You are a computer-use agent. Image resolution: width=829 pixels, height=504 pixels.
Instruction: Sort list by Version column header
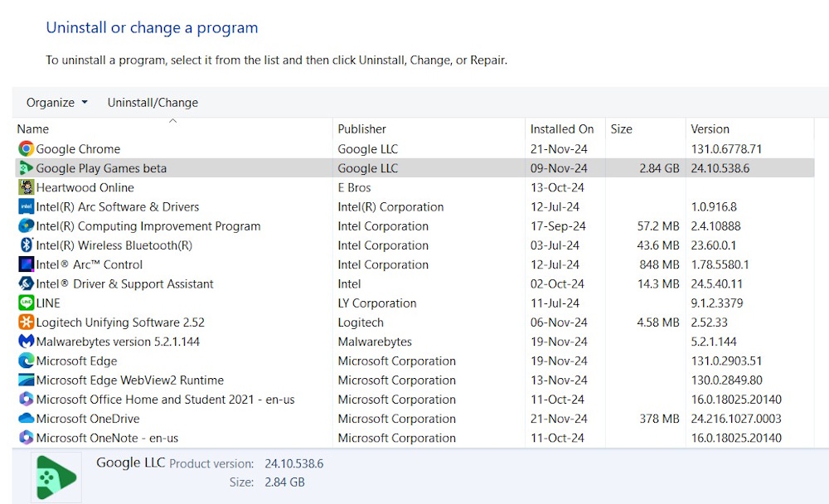[710, 129]
